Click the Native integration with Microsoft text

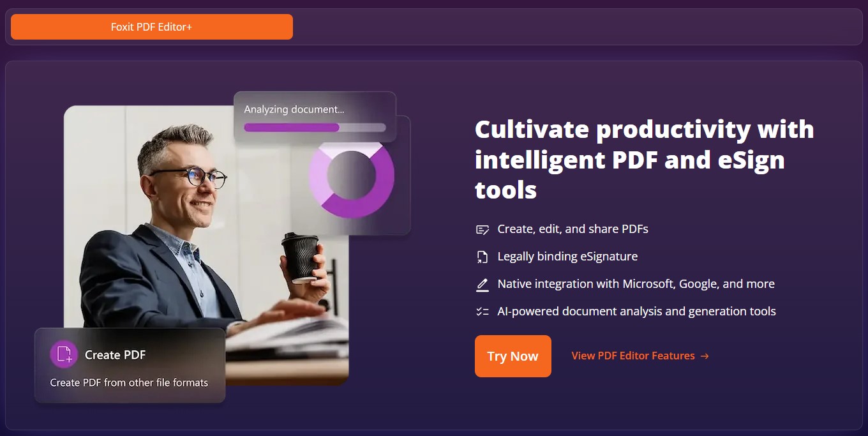(x=636, y=284)
